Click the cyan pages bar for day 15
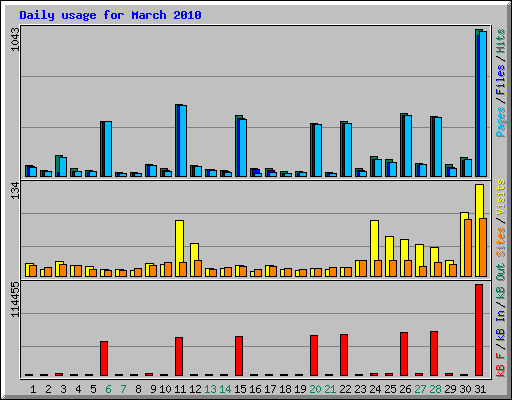The image size is (512, 400). pyautogui.click(x=243, y=148)
